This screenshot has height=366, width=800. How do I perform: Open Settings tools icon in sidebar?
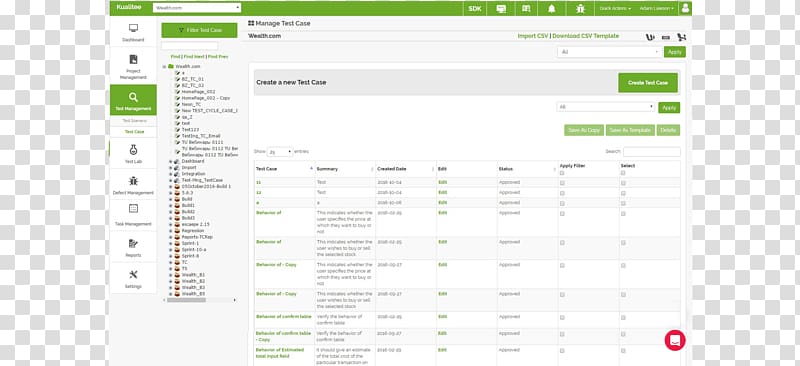coord(133,274)
